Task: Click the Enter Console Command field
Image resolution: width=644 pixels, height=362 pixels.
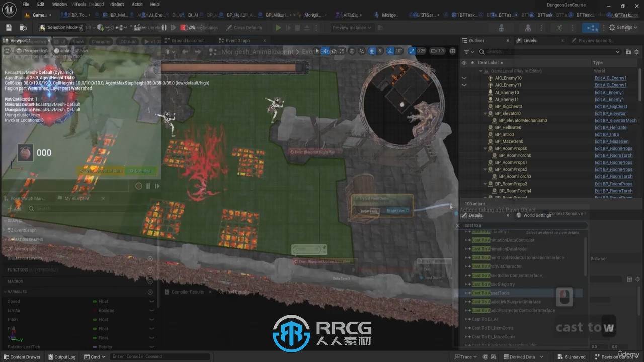Action: tap(160, 357)
